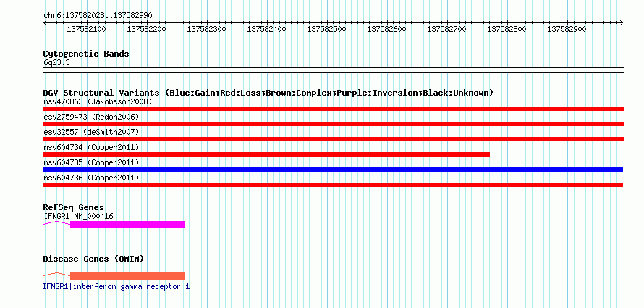The image size is (644, 308).
Task: Click the nsv604736 (Cooper2011) label
Action: tap(91, 178)
